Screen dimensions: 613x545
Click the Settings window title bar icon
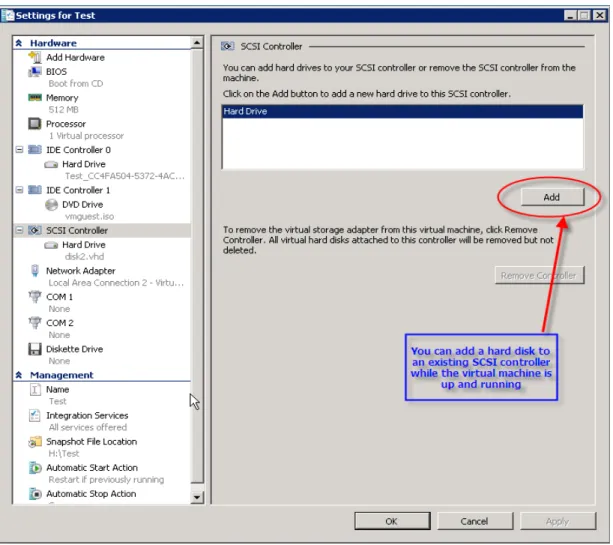(x=8, y=15)
